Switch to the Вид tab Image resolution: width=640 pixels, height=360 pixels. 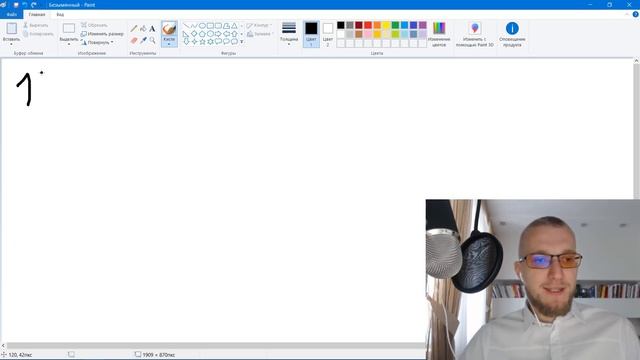[60, 14]
